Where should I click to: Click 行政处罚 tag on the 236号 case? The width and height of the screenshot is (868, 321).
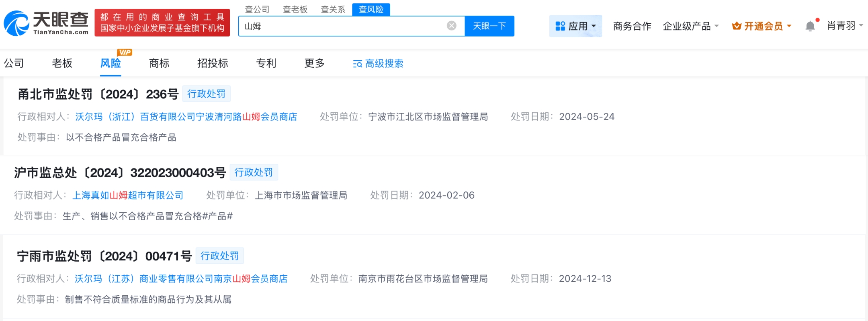[x=206, y=93]
